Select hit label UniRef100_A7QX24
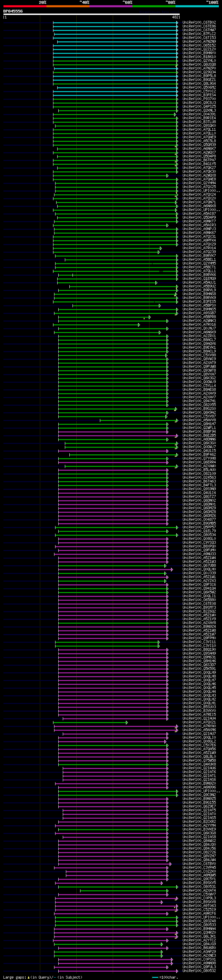Image resolution: width=222 pixels, height=980 pixels. [x=199, y=194]
